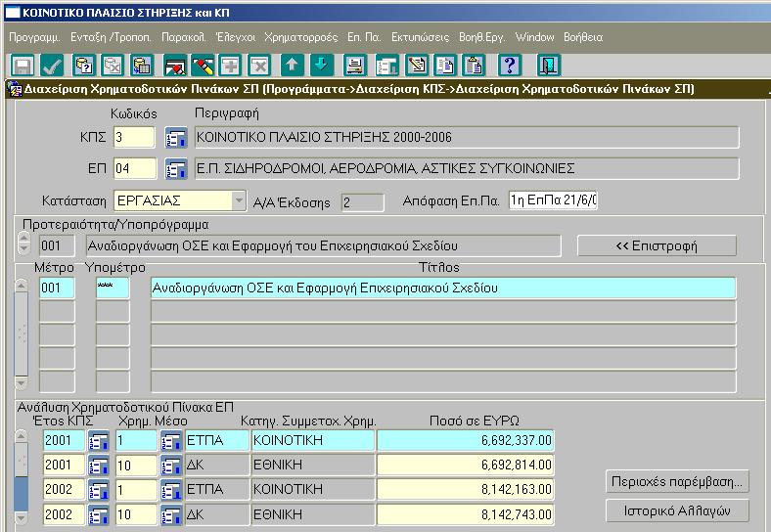Screen dimensions: 771x532
Task: Click the Enter Query database icon
Action: click(83, 66)
